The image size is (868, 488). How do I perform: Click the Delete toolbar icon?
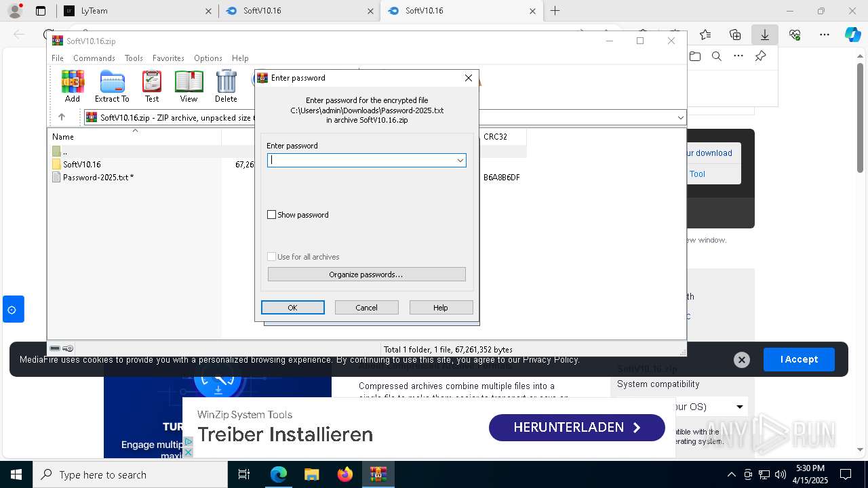[x=226, y=86]
